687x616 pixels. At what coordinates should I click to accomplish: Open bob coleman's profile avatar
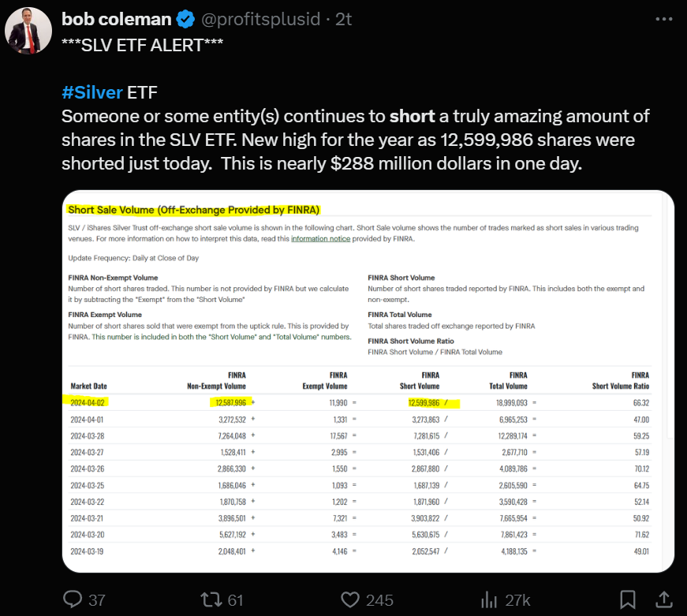coord(28,31)
